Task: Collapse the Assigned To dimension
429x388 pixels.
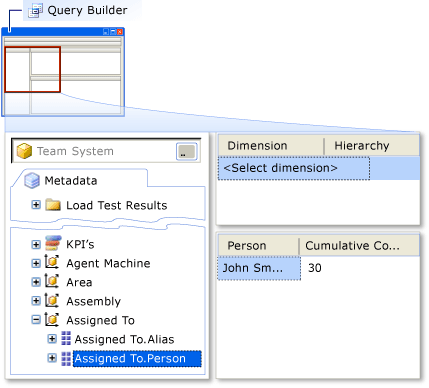Action: coord(36,320)
